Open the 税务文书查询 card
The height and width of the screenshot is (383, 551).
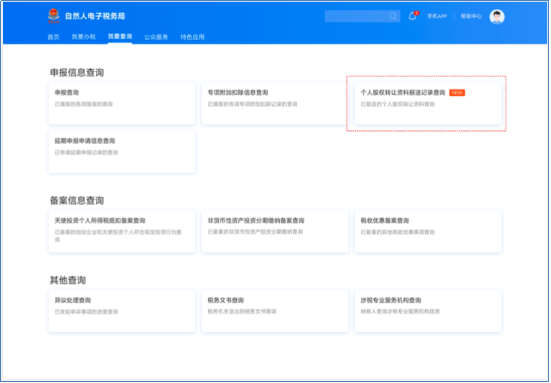pos(275,311)
